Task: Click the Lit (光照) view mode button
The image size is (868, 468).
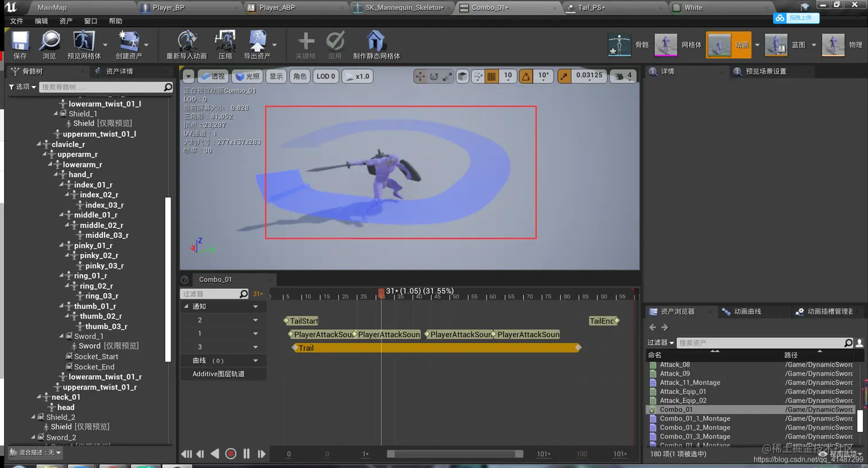Action: coord(247,76)
